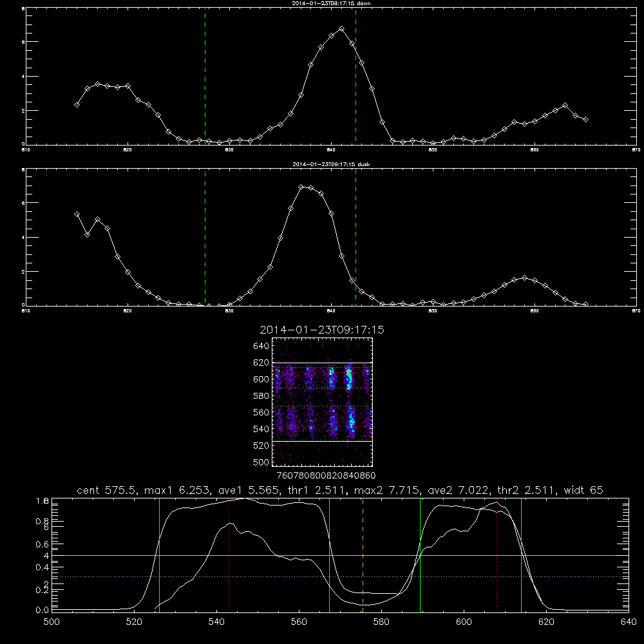
Task: Click the last diamond marker of dawn curve
Action: click(x=585, y=120)
